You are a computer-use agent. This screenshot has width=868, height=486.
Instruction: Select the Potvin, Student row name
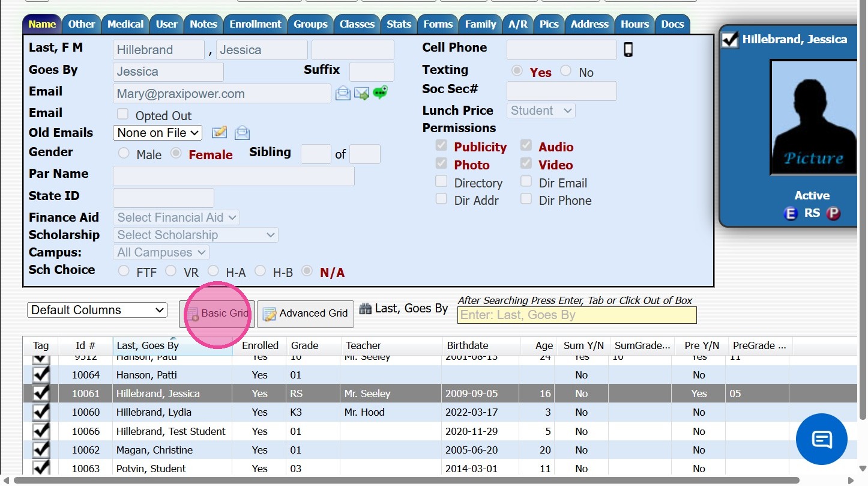pos(151,469)
